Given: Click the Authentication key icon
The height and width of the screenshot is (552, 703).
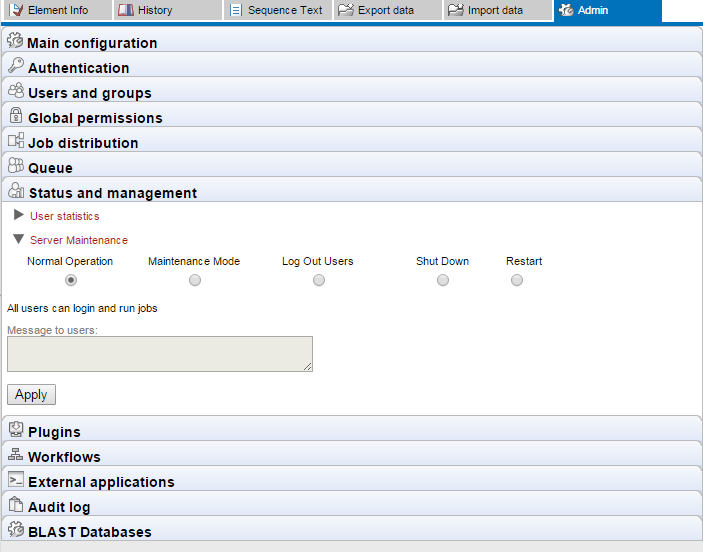Looking at the screenshot, I should 16,65.
